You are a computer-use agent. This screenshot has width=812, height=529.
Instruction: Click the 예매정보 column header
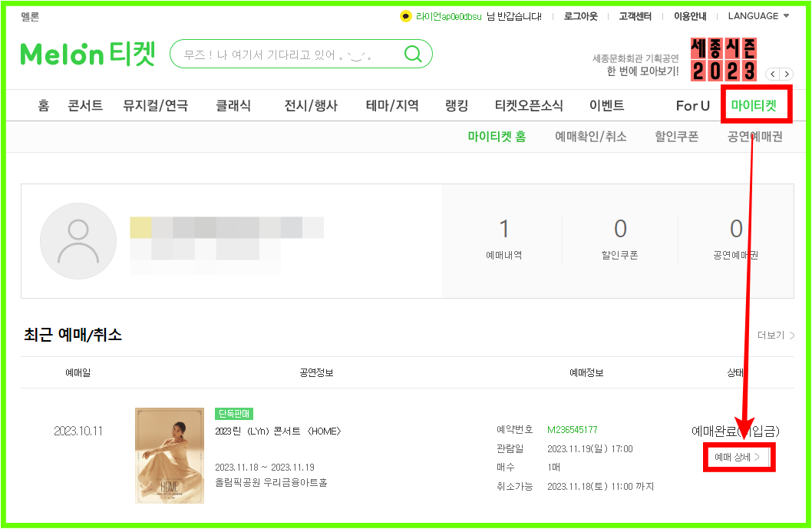click(x=586, y=372)
